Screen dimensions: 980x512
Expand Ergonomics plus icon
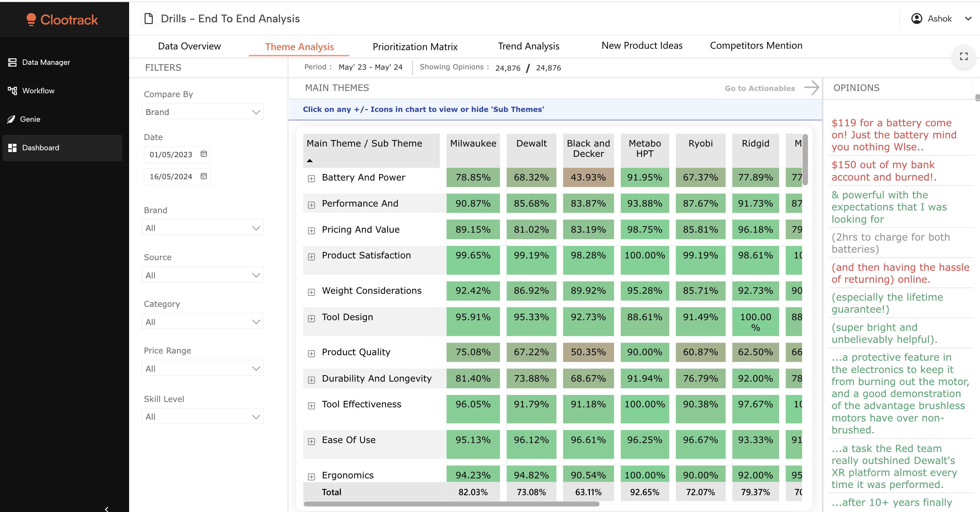pyautogui.click(x=311, y=476)
